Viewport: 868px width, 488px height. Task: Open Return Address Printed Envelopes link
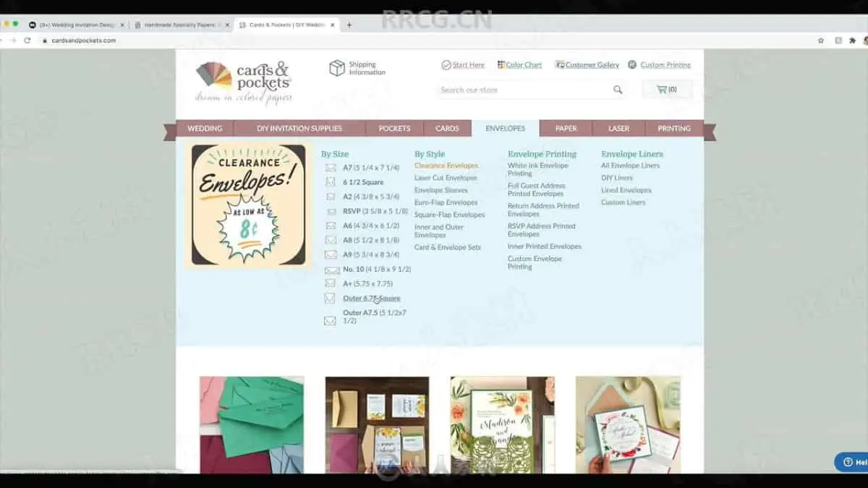543,210
